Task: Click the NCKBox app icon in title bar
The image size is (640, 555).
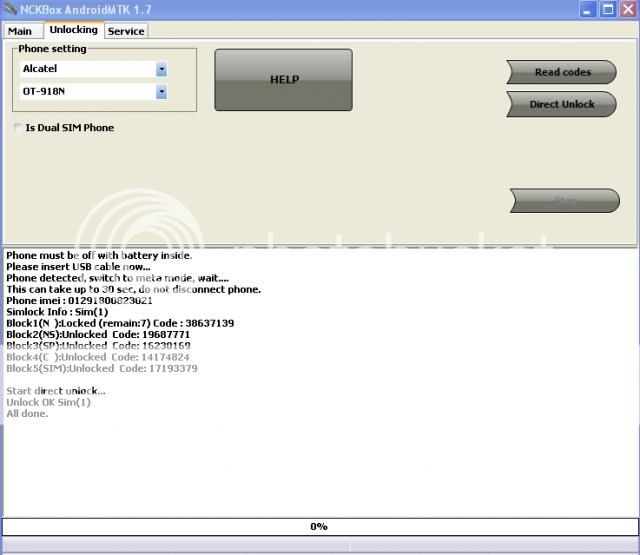Action: (11, 9)
